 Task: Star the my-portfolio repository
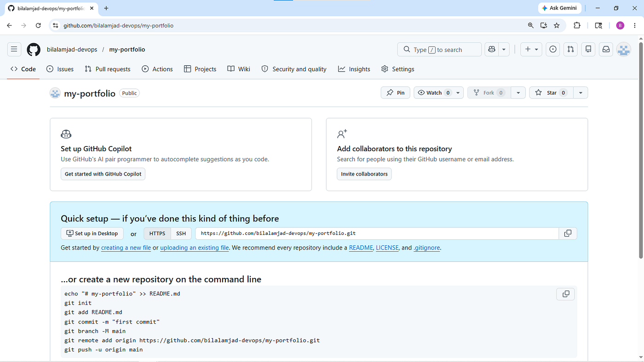point(551,92)
